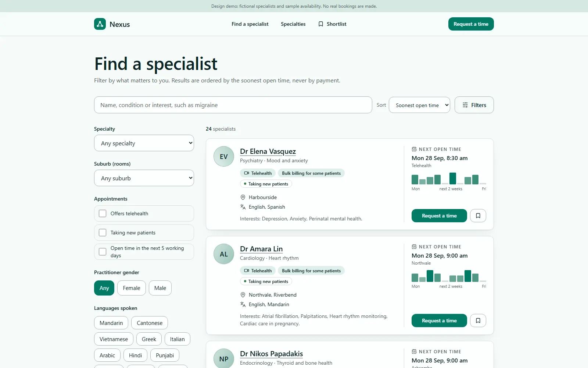The image size is (588, 368).
Task: Select Female practitioner gender
Action: point(132,288)
